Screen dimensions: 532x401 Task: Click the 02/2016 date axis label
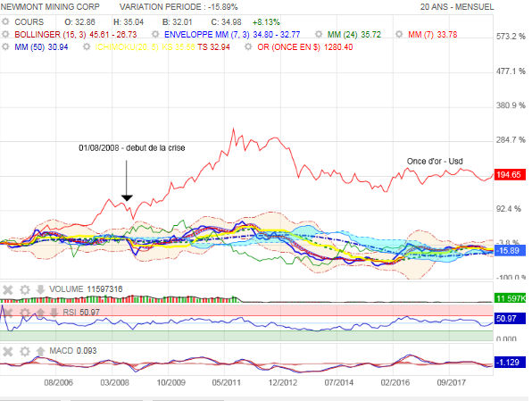[395, 383]
